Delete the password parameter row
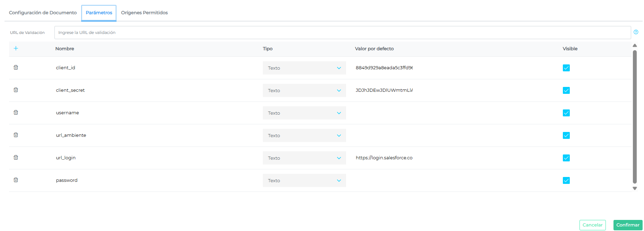The image size is (644, 231). tap(16, 180)
